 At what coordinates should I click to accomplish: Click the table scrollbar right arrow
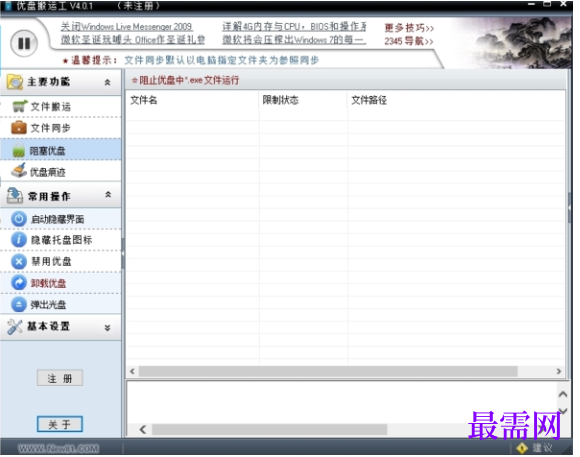[559, 371]
